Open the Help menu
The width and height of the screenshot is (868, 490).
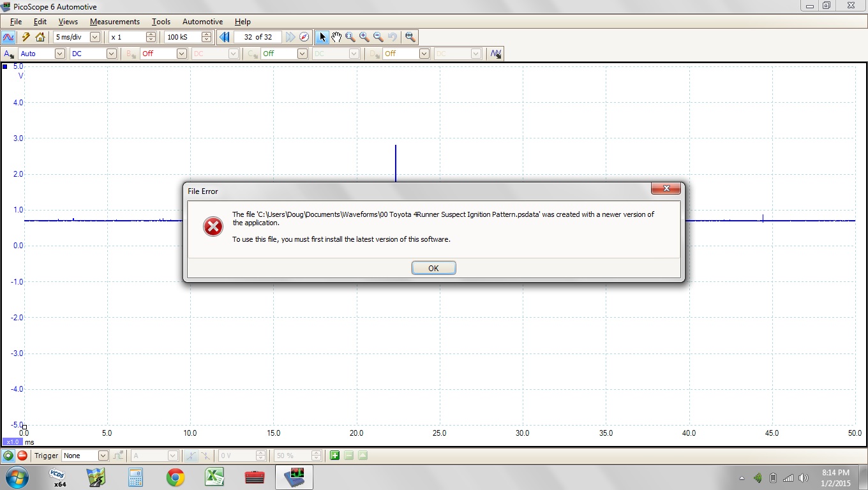coord(243,22)
